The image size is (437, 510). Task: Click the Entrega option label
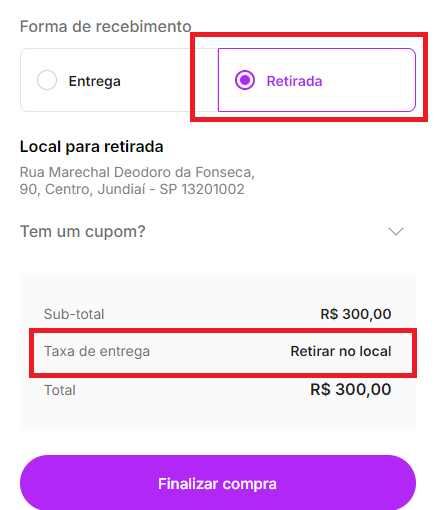click(94, 81)
